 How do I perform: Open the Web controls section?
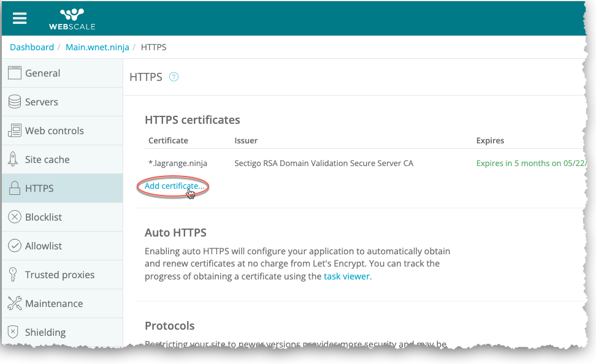54,131
